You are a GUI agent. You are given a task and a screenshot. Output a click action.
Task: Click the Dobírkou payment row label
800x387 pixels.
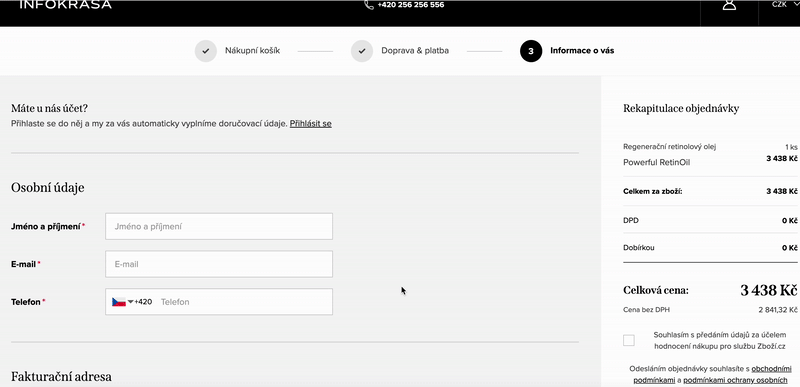coord(639,248)
